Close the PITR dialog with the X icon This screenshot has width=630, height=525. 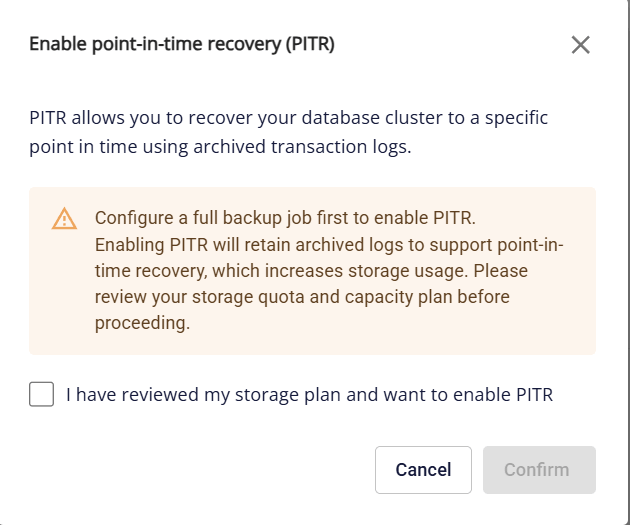(581, 45)
